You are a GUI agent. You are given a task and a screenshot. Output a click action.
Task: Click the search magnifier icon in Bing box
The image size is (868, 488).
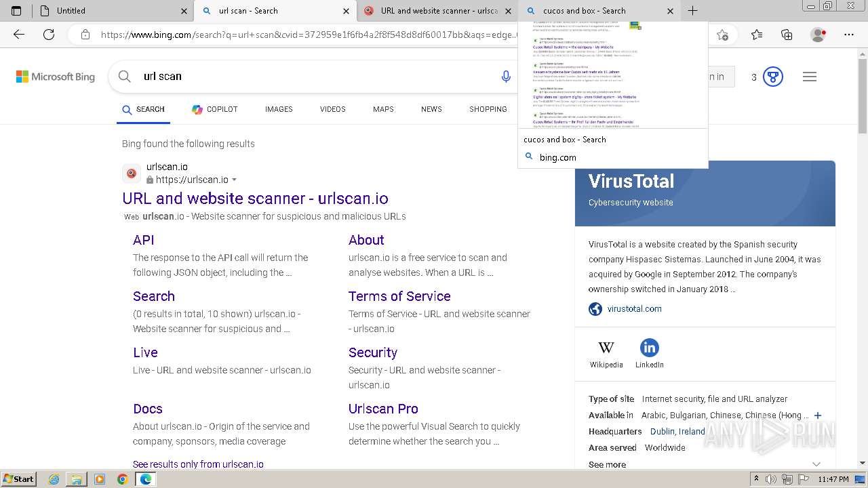point(125,77)
